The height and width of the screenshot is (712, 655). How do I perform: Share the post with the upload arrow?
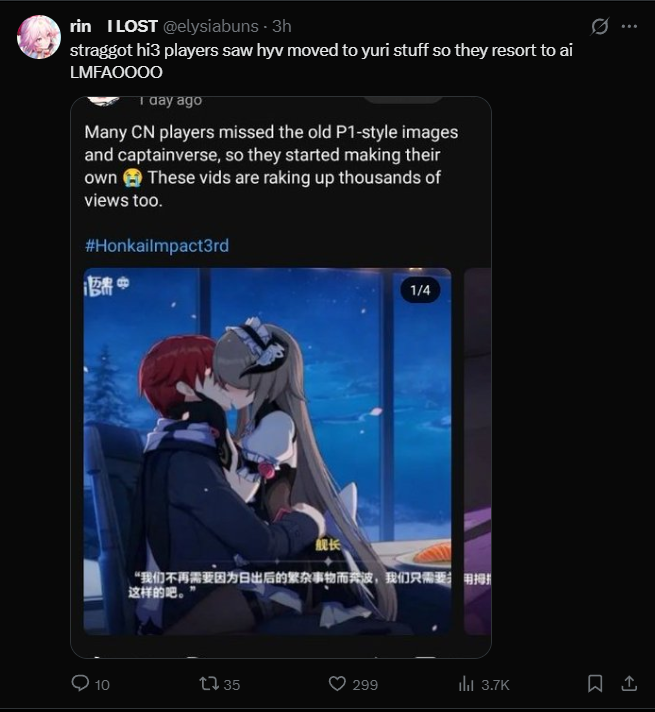pyautogui.click(x=629, y=683)
